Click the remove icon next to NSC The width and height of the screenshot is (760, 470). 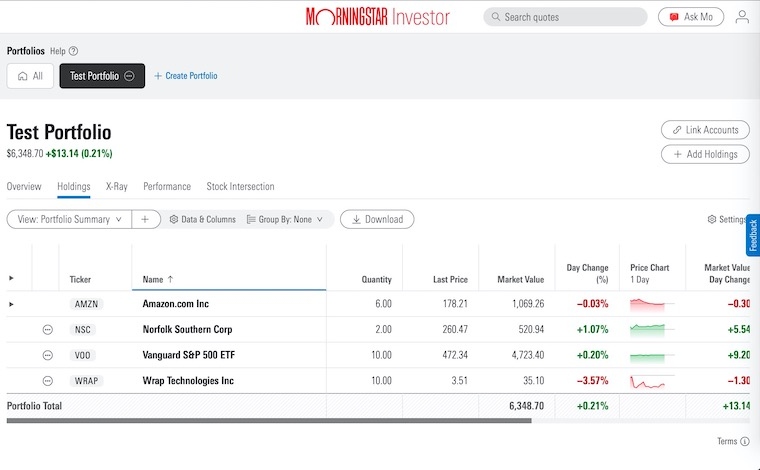point(47,329)
